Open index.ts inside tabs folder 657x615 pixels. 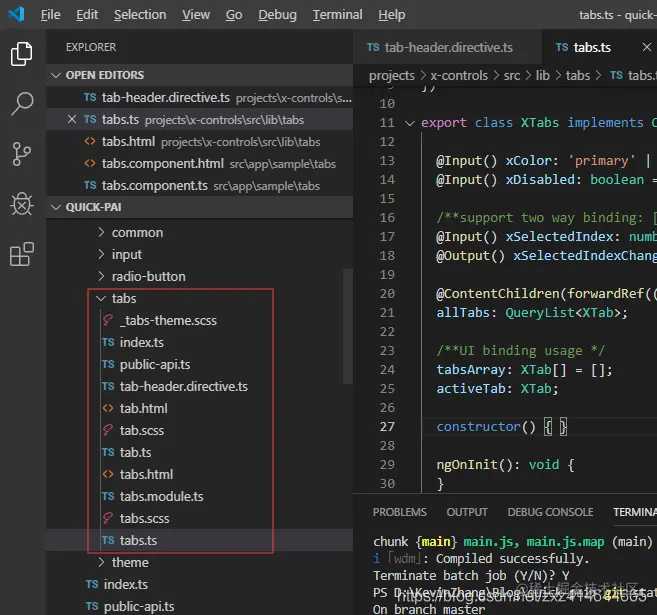pyautogui.click(x=199, y=343)
